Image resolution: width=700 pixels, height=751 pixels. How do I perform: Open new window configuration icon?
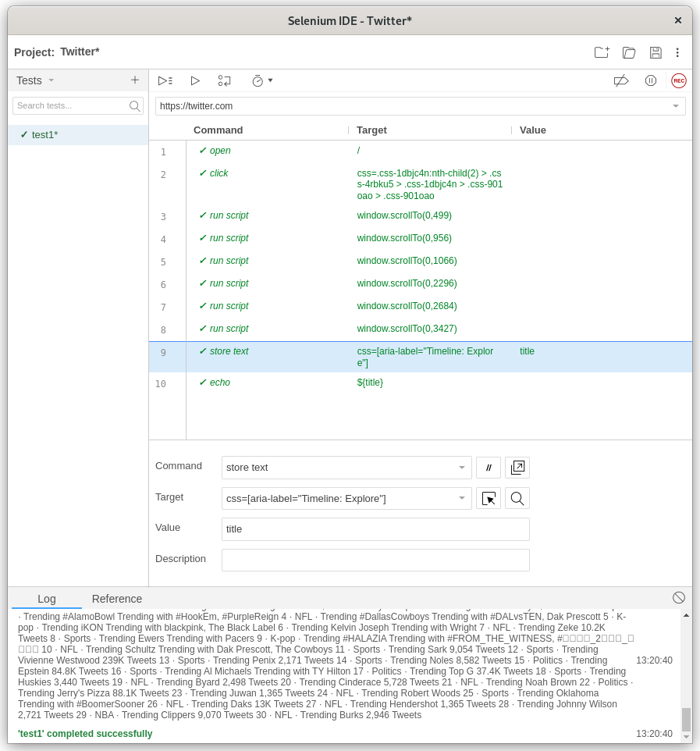coord(517,468)
